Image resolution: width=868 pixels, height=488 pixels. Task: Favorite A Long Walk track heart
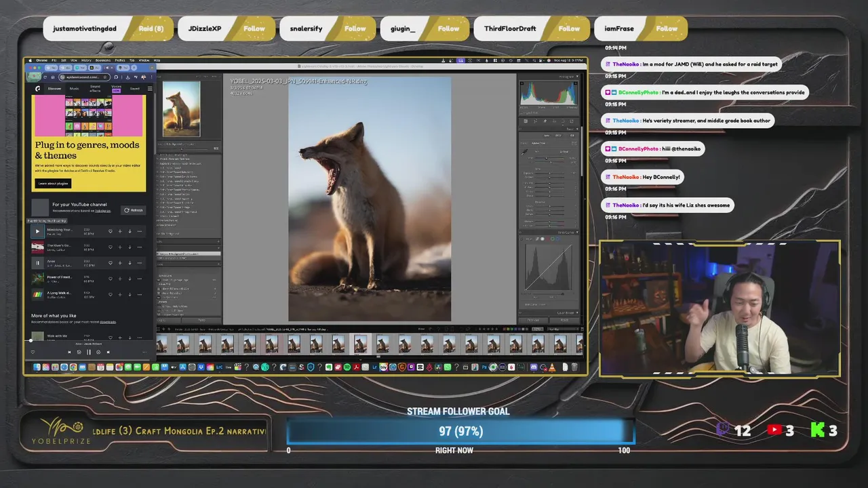pyautogui.click(x=111, y=294)
